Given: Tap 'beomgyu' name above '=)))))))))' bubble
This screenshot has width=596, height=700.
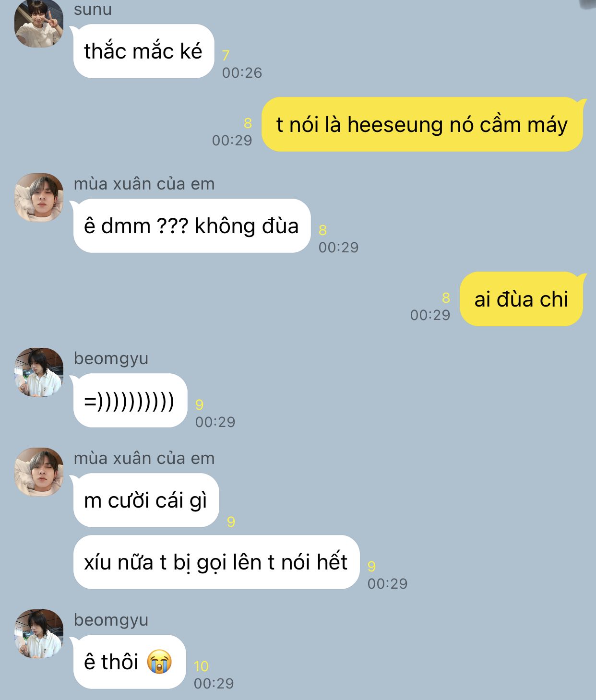Looking at the screenshot, I should (111, 358).
